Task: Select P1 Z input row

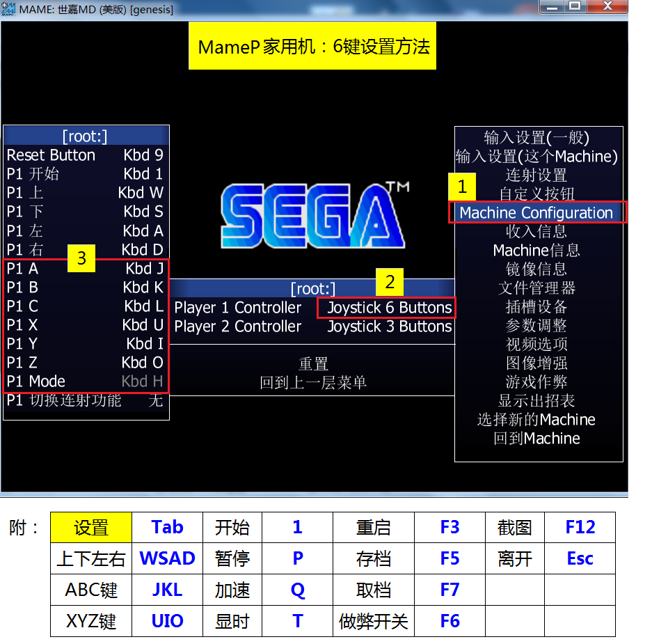Action: [x=86, y=362]
